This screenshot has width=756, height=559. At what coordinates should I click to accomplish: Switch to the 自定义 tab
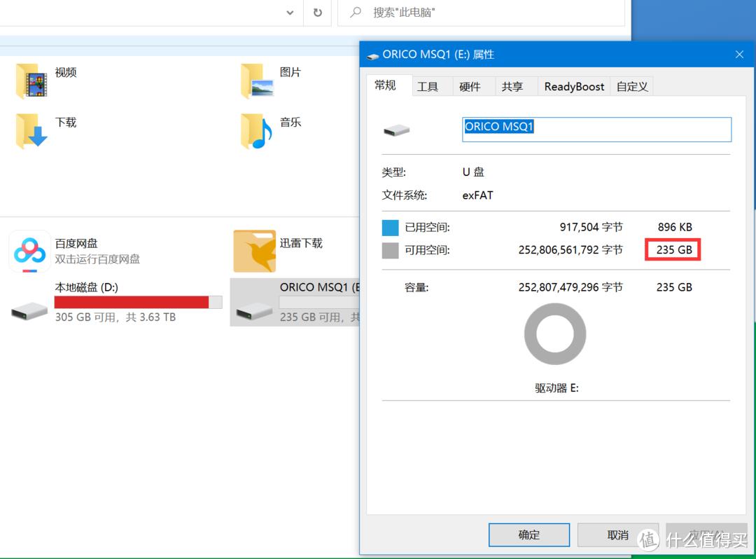point(632,87)
